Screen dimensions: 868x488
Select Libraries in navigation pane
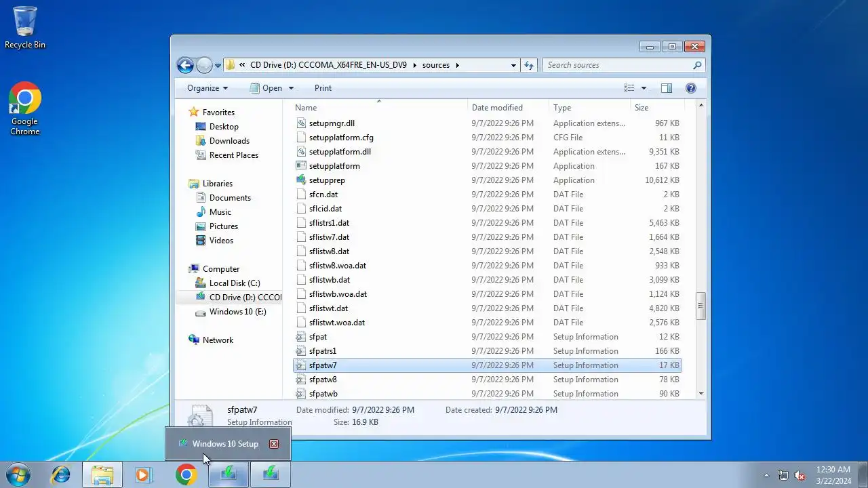[x=218, y=184]
